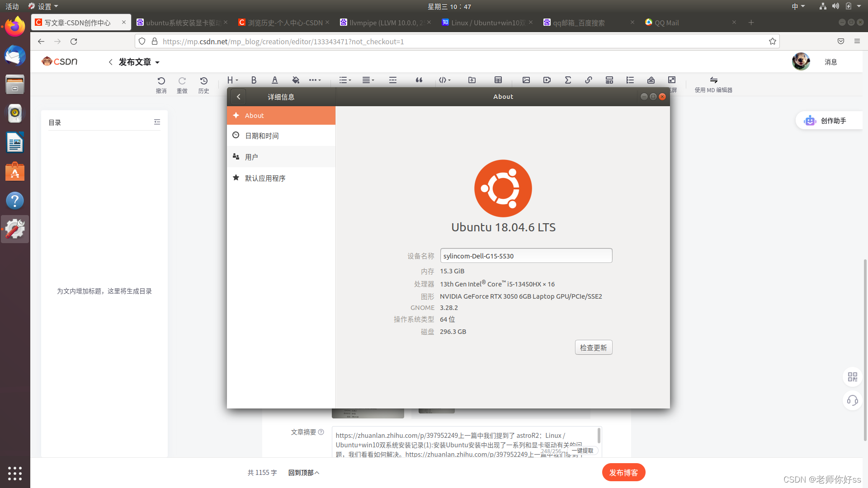Insert a table using toolbar icon

click(498, 80)
